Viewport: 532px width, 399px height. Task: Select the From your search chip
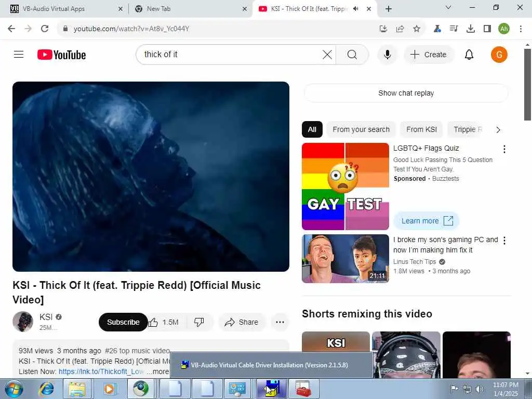click(x=361, y=129)
